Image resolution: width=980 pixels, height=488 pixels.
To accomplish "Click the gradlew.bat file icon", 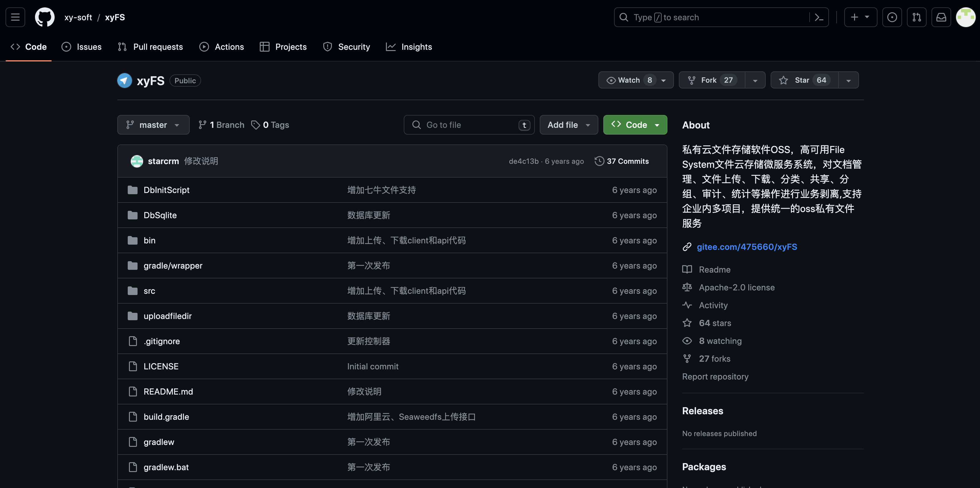I will [x=133, y=467].
